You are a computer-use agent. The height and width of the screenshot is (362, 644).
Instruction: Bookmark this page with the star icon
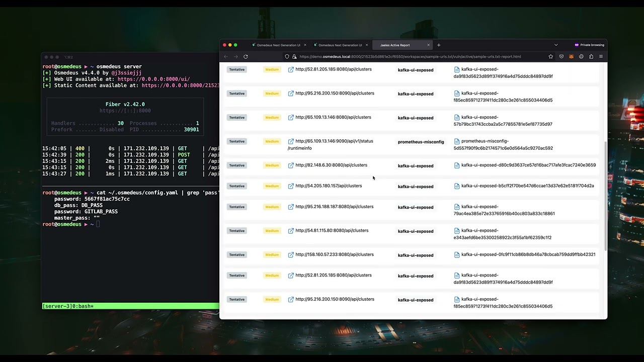point(551,57)
